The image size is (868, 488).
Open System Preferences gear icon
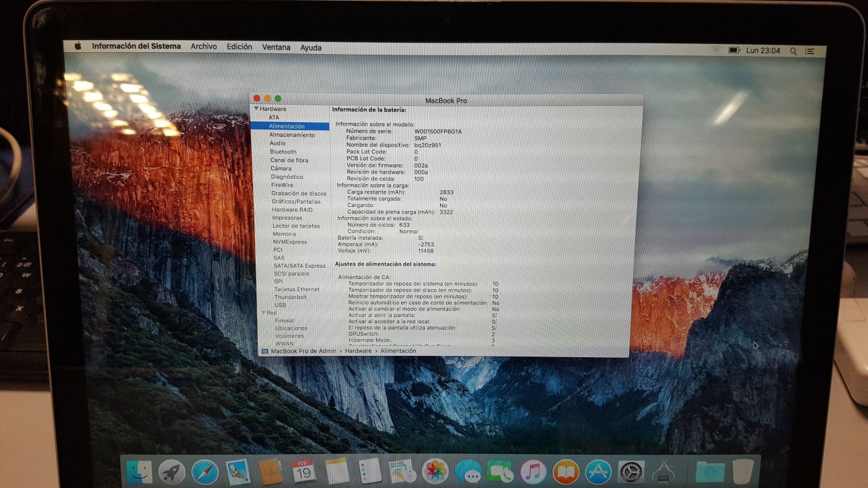coord(631,473)
